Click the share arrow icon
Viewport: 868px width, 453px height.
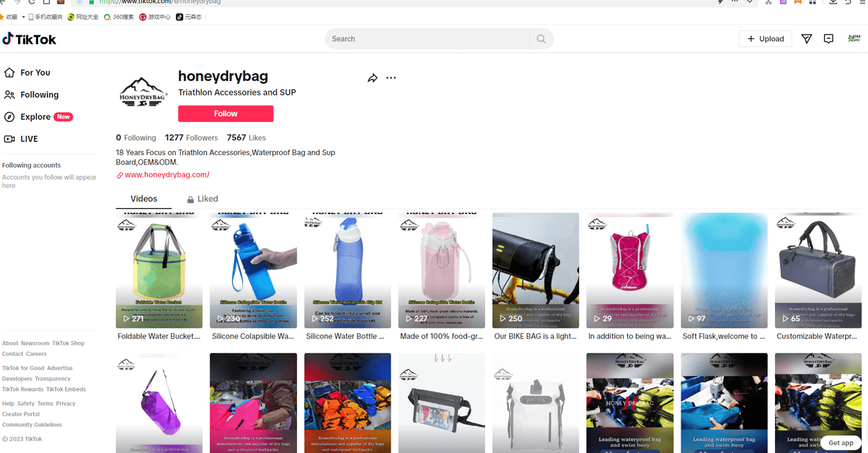coord(373,78)
